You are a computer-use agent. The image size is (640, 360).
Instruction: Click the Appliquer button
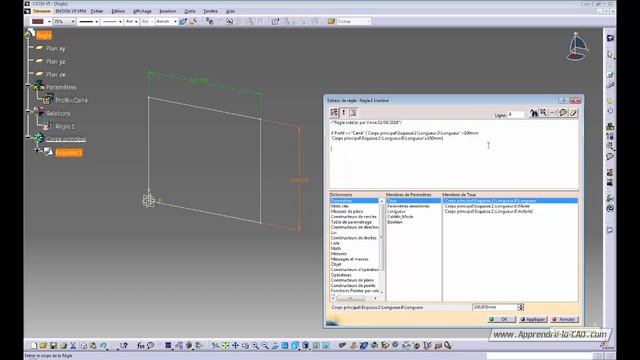click(533, 319)
